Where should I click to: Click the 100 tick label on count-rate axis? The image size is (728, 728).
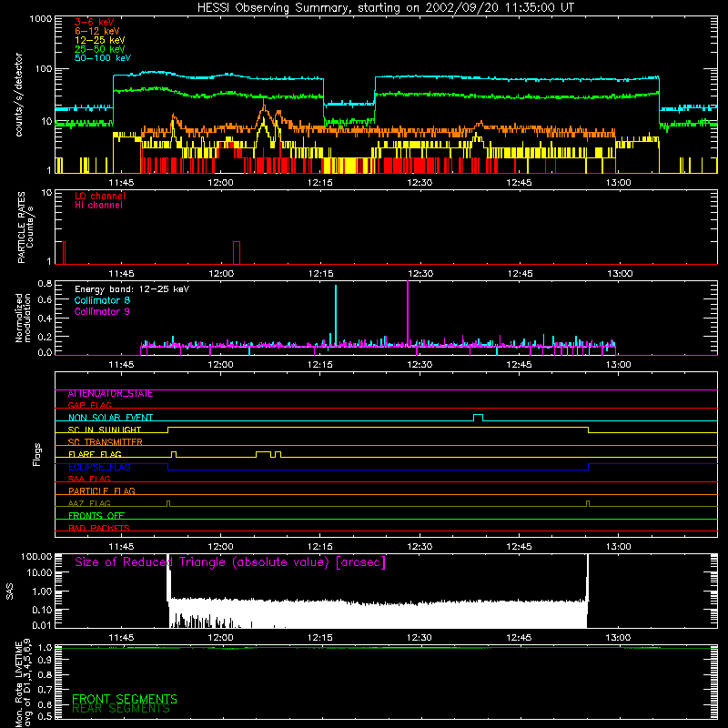tap(44, 69)
